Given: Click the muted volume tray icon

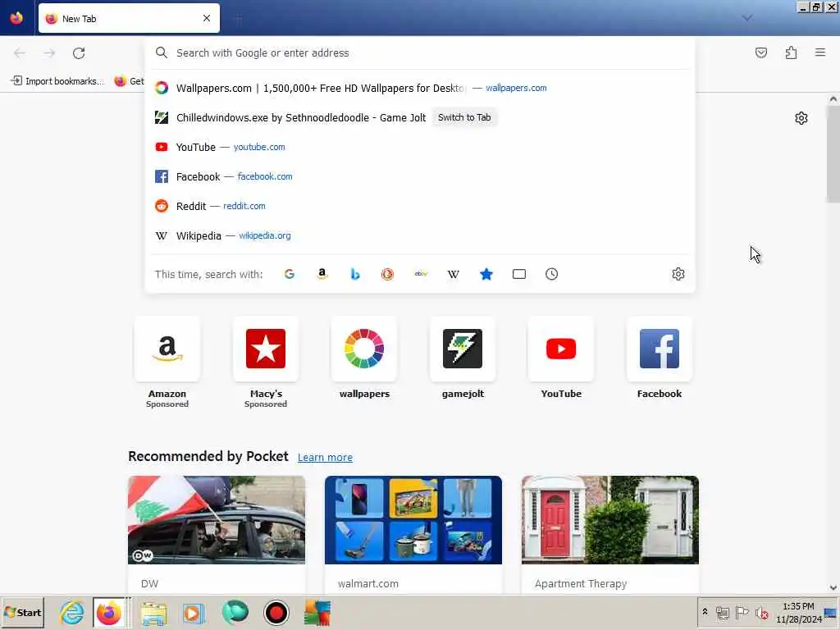Looking at the screenshot, I should coord(761,612).
